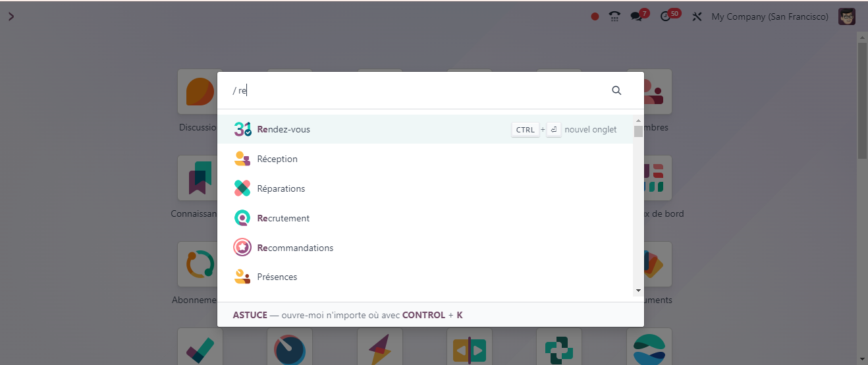Open the VoIP phone icon in top bar
Screen dimensions: 868x365
(614, 16)
